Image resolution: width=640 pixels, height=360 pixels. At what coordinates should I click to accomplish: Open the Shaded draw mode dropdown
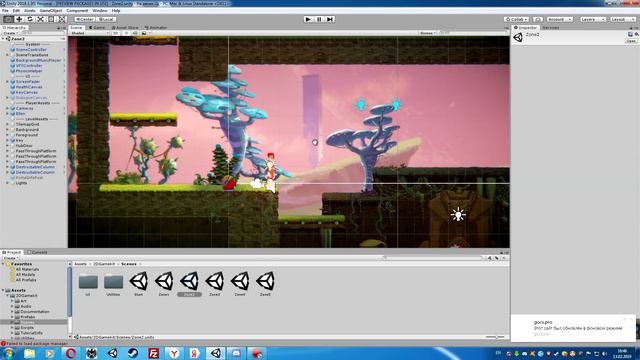tap(89, 33)
